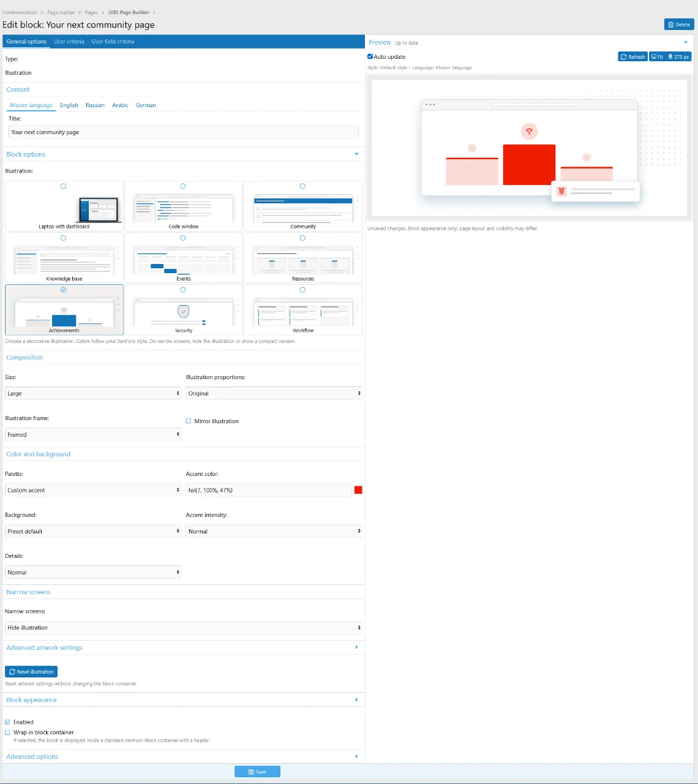Viewport: 698px width, 784px height.
Task: Select the English language tab
Action: [x=69, y=105]
